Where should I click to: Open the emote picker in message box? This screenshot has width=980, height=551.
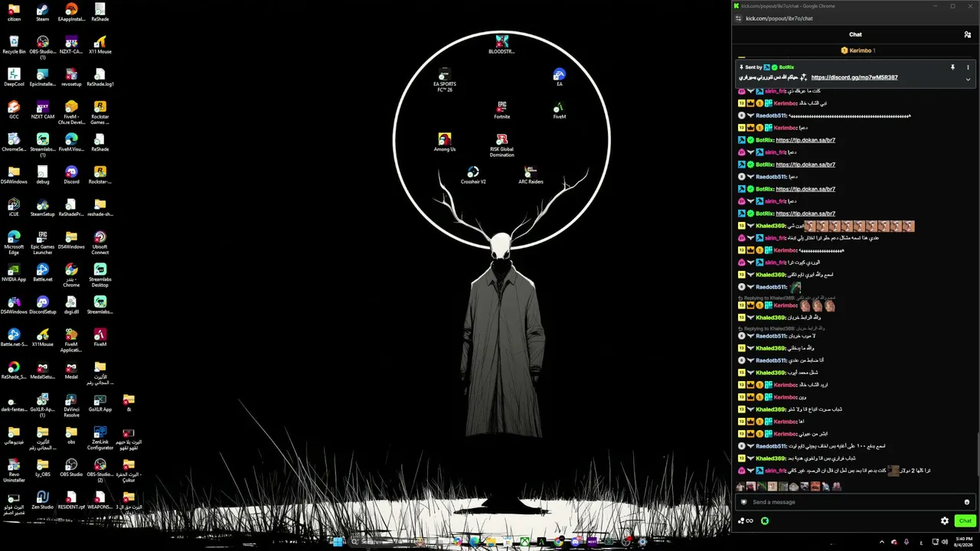point(967,502)
